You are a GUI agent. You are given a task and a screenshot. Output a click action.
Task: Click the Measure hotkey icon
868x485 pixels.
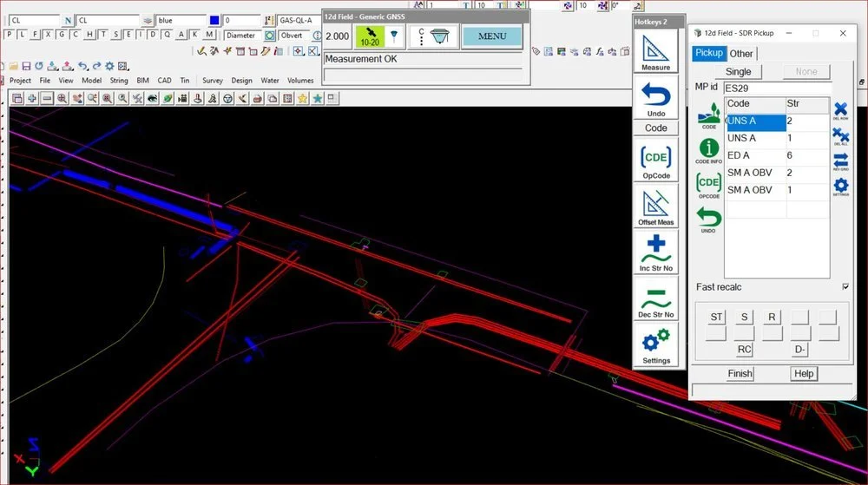click(655, 51)
